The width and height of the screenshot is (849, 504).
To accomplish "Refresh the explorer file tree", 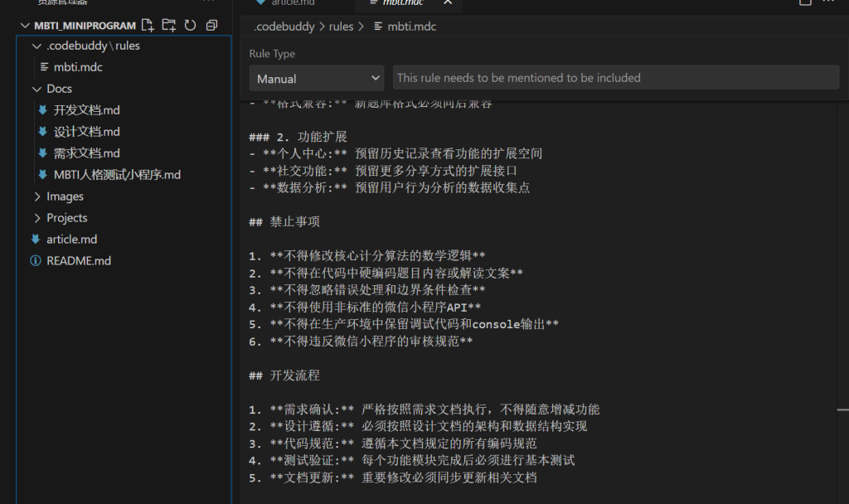I will click(190, 25).
